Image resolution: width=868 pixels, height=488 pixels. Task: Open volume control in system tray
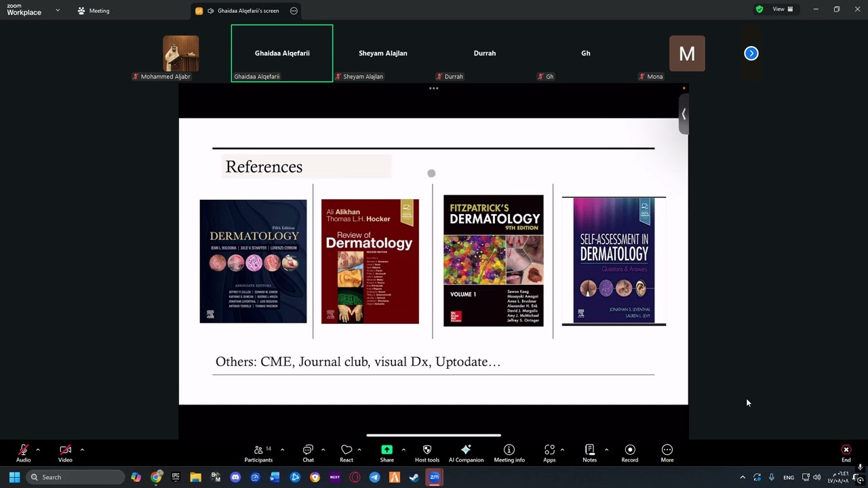[x=816, y=477]
